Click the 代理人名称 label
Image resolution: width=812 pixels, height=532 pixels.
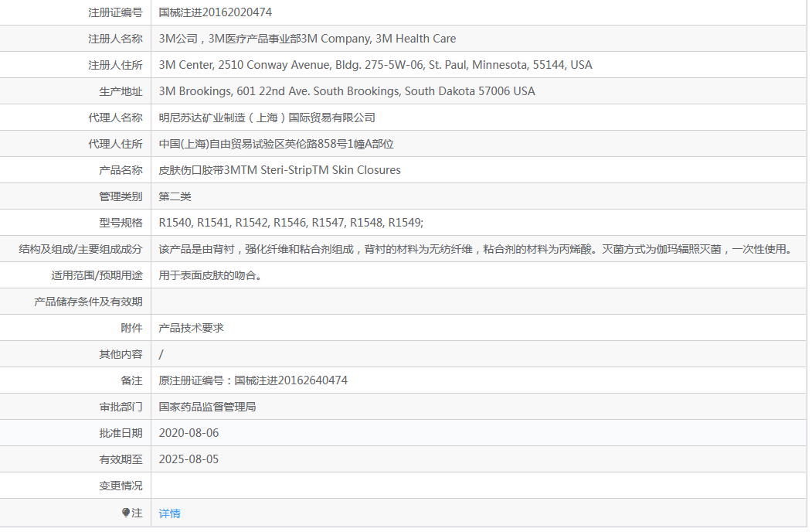(x=115, y=118)
